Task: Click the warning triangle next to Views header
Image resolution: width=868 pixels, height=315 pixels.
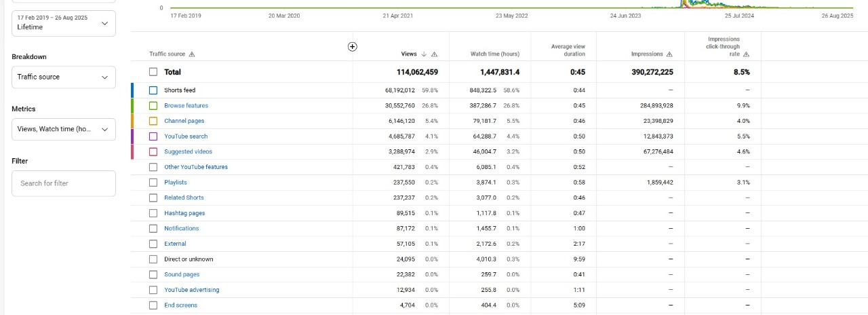Action: pyautogui.click(x=434, y=54)
